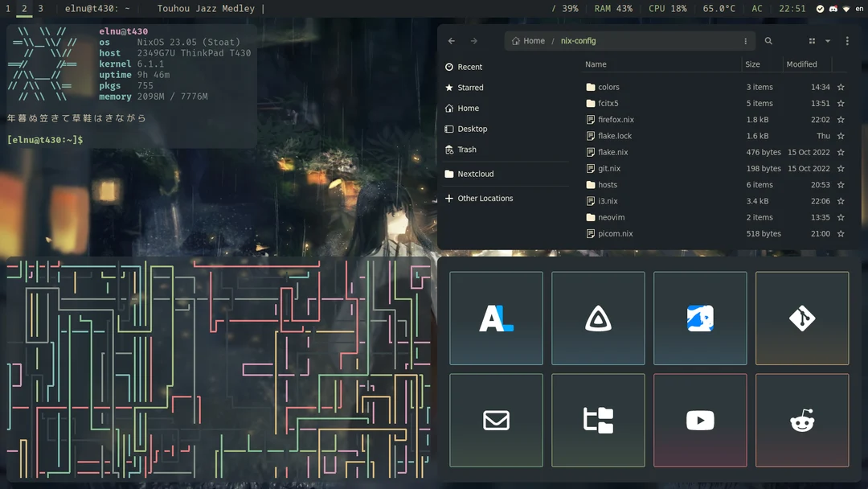The width and height of the screenshot is (868, 489).
Task: Open the view options dropdown next to grid icon
Action: pyautogui.click(x=828, y=40)
